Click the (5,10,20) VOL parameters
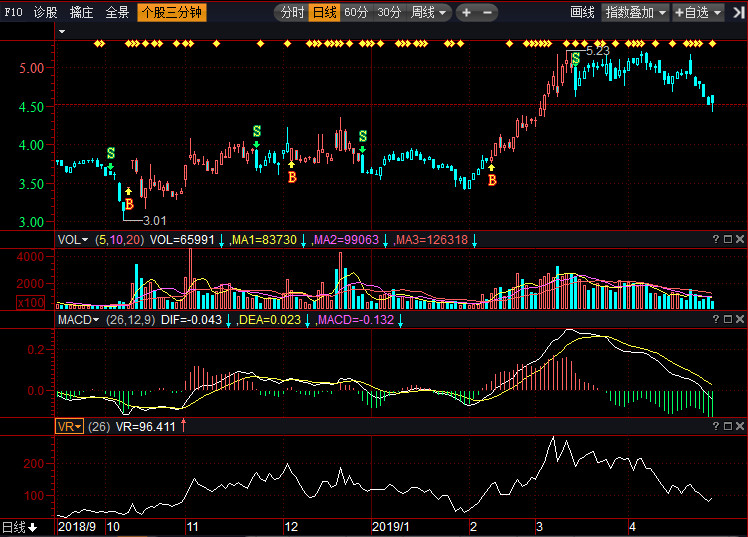Image resolution: width=748 pixels, height=537 pixels. [119, 240]
